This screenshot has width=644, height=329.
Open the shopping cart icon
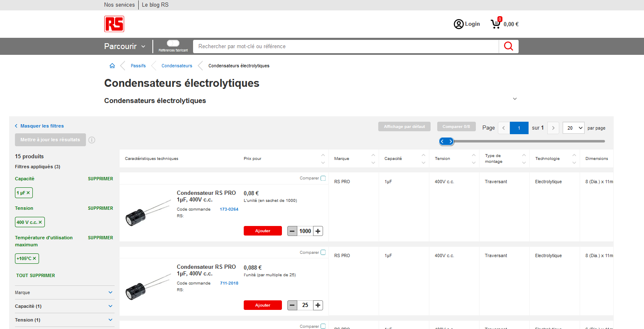pyautogui.click(x=496, y=24)
